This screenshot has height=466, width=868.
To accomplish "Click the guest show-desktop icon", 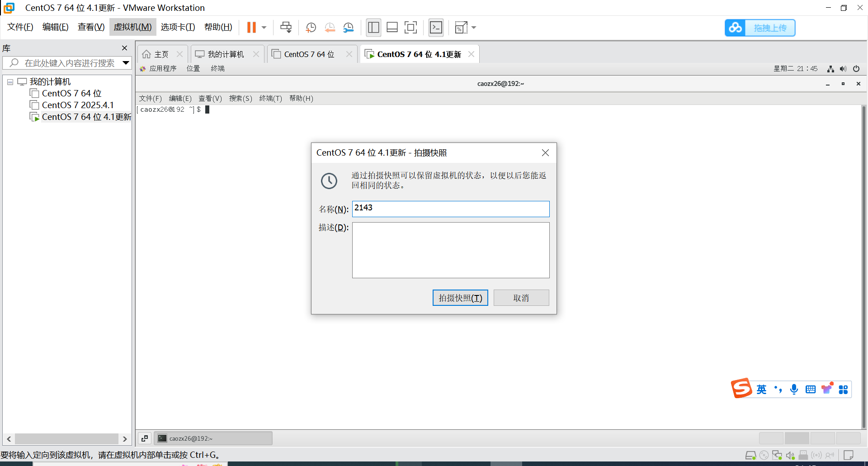I will 145,438.
